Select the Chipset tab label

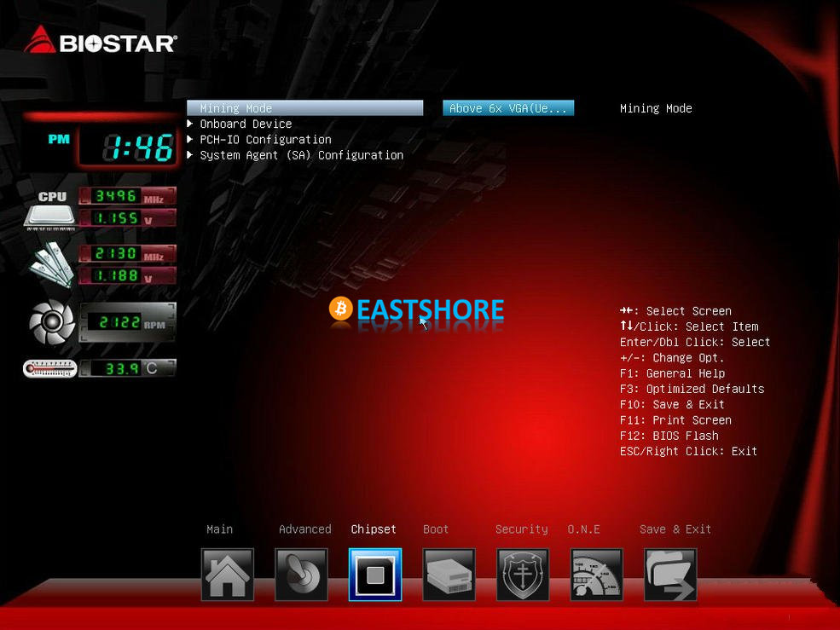(374, 529)
